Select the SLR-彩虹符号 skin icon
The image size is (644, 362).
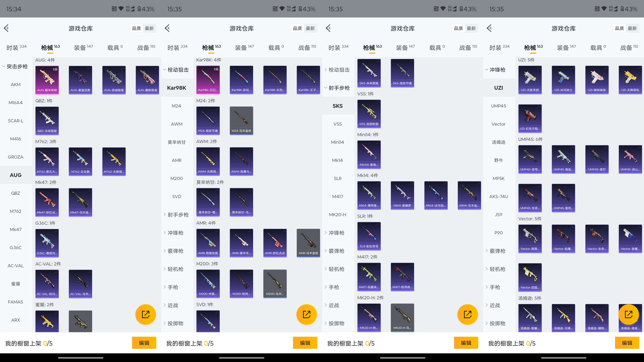[x=369, y=236]
